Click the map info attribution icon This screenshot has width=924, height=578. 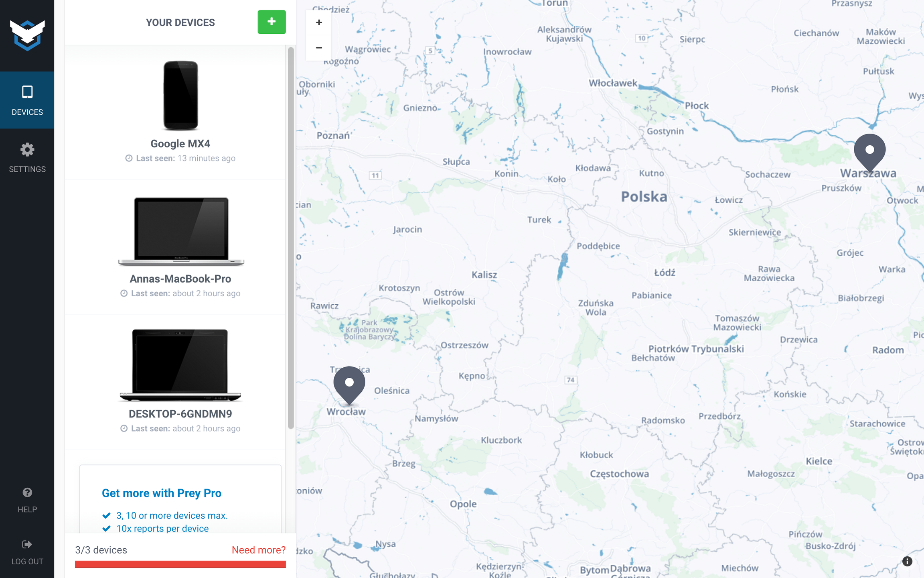pyautogui.click(x=907, y=561)
